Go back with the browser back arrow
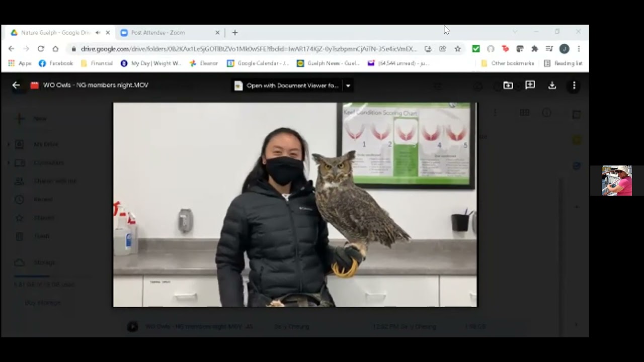This screenshot has width=644, height=362. click(x=11, y=49)
